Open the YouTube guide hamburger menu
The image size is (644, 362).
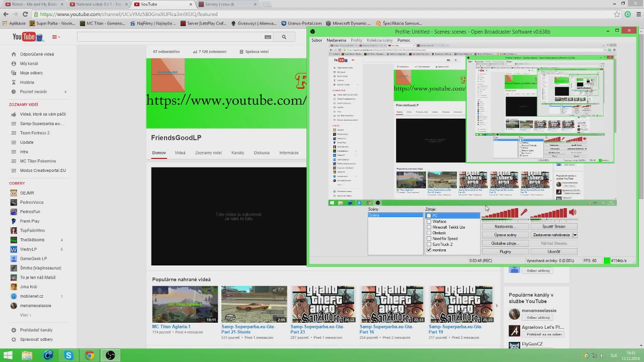(55, 37)
